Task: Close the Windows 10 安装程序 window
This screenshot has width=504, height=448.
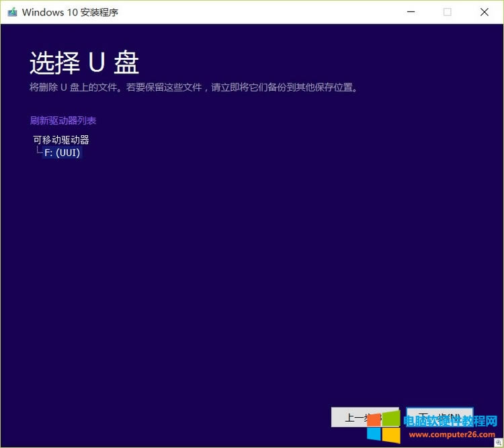Action: click(485, 12)
